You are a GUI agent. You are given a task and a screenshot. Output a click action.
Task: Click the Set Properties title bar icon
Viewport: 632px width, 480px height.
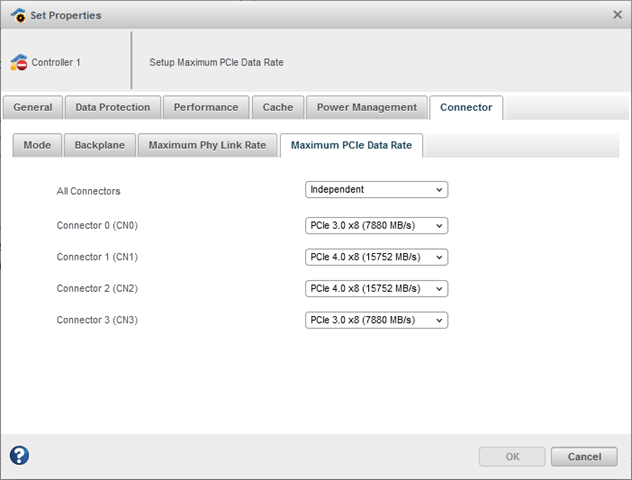point(18,15)
